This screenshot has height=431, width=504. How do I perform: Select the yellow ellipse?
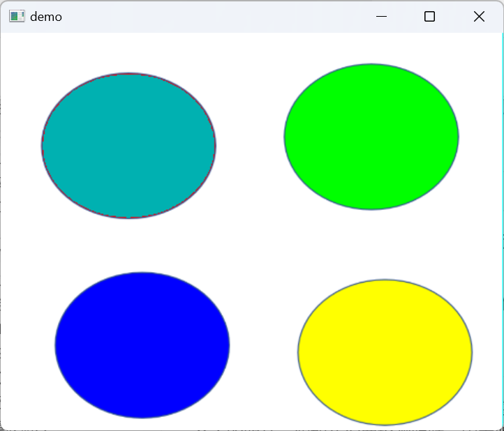[385, 352]
